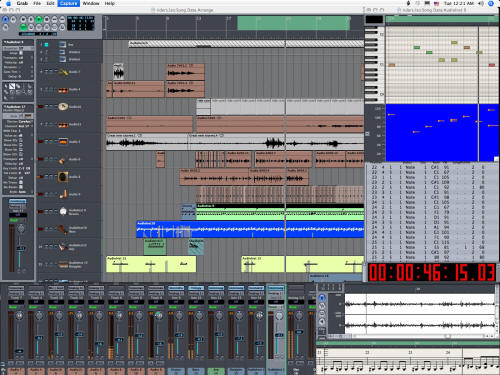Click the green cycle bar in the Arrange ruler
The image size is (500, 375).
click(x=294, y=23)
